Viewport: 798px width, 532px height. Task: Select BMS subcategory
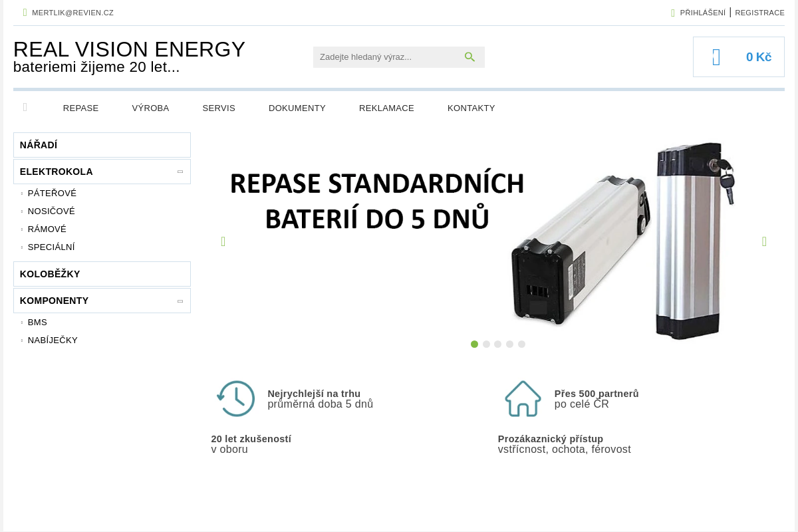coord(37,322)
